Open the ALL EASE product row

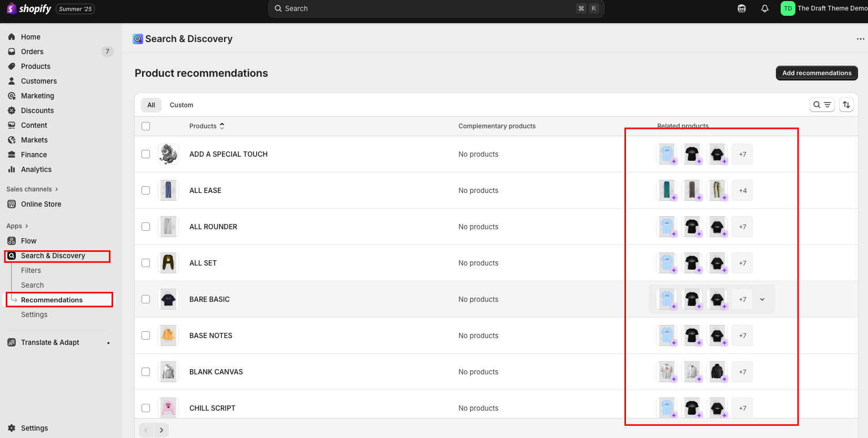[496, 190]
